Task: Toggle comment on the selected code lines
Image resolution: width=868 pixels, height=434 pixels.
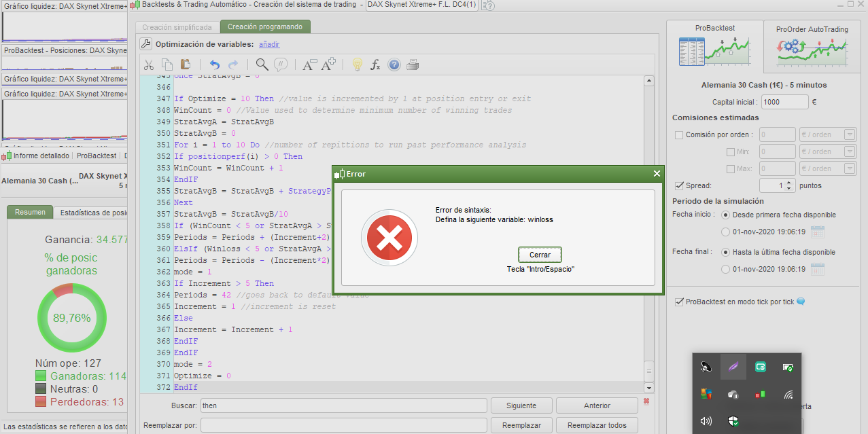Action: click(x=280, y=65)
